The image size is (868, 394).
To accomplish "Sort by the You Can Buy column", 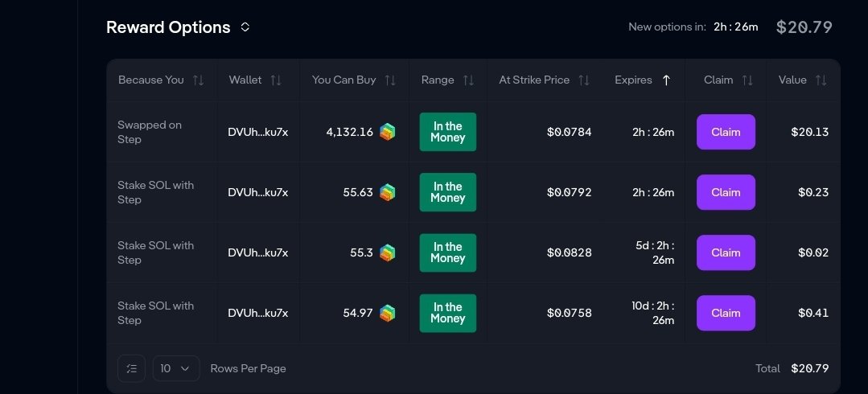I will 390,80.
